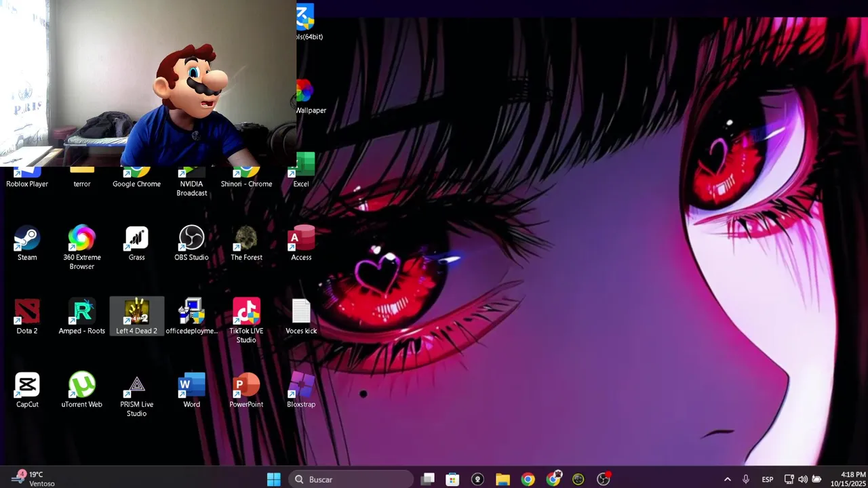Click the Buscar taskbar search box
Viewport: 868px width, 488px height.
(351, 479)
